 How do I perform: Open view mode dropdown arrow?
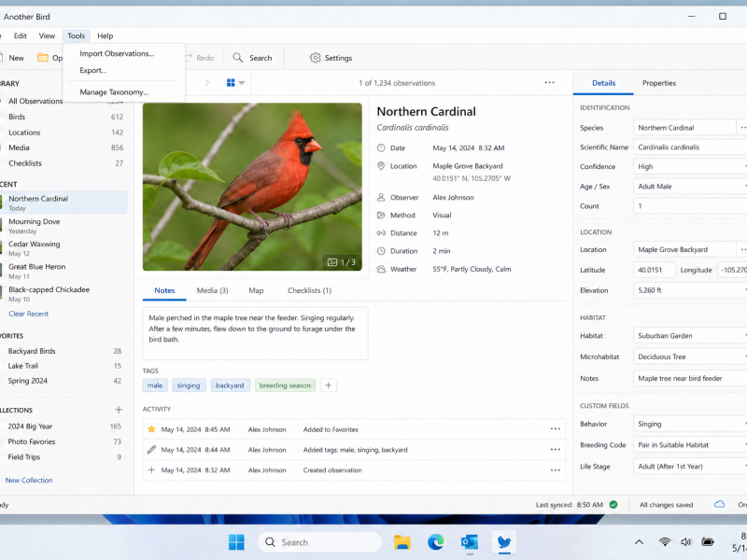tap(242, 83)
